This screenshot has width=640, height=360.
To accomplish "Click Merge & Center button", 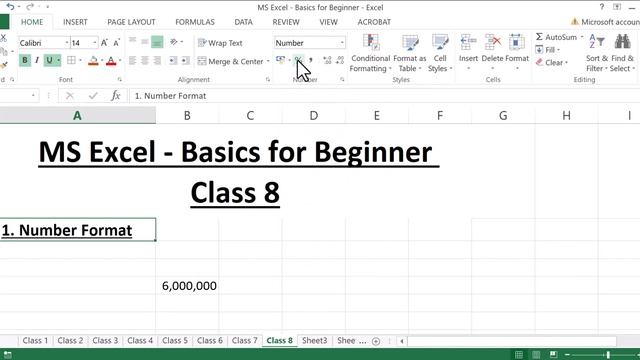I will click(231, 62).
